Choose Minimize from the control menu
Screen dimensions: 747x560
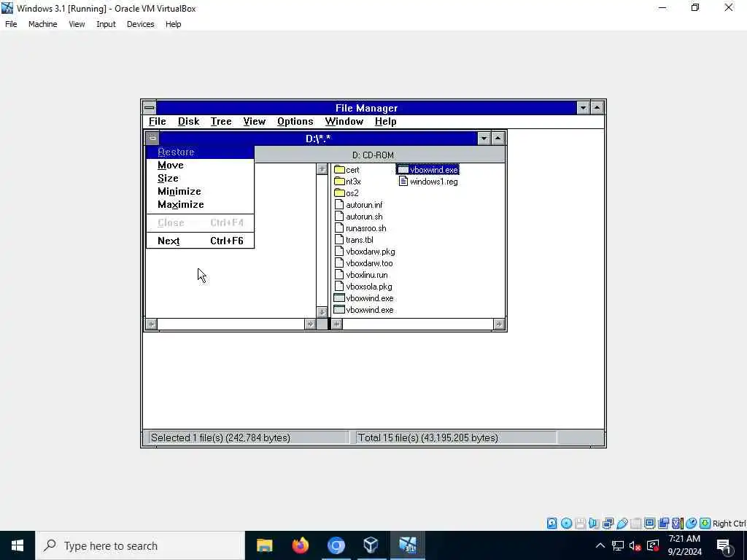coord(200,192)
